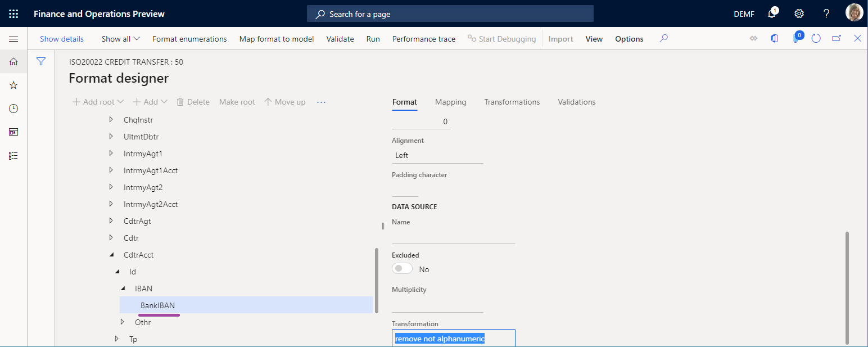The image size is (868, 347).
Task: Click the help question mark icon
Action: click(826, 14)
